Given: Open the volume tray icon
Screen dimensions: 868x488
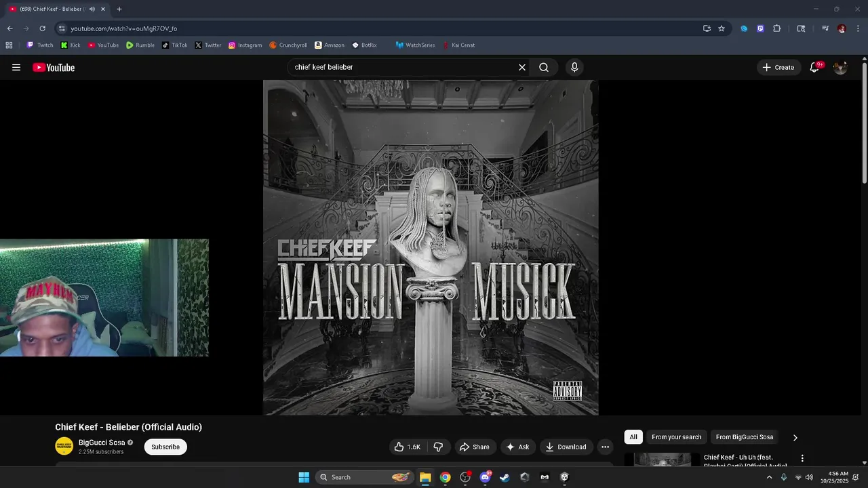Looking at the screenshot, I should point(809,477).
